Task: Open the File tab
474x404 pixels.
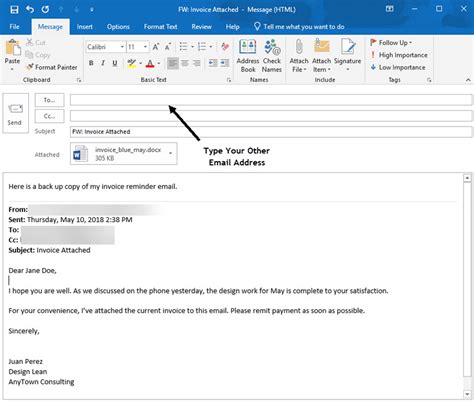Action: pos(14,27)
